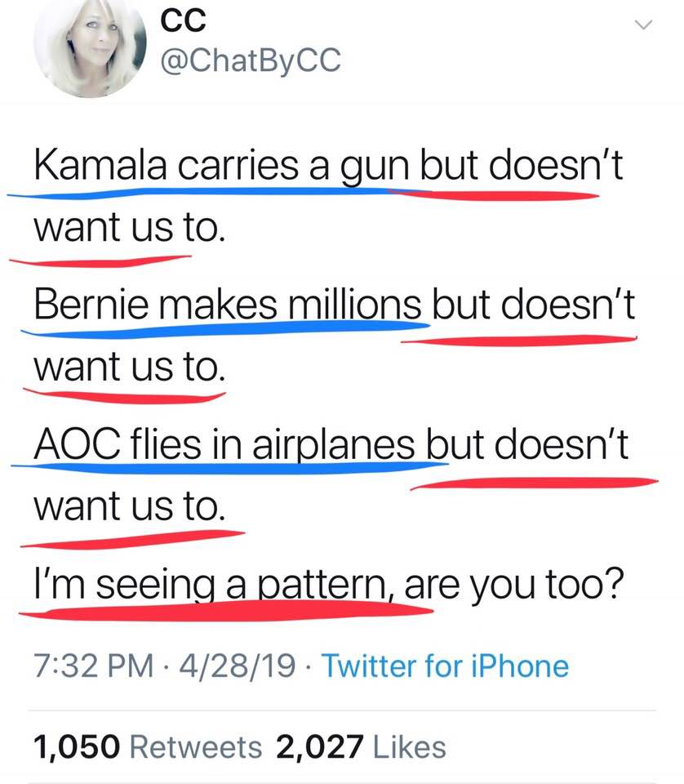The image size is (684, 784).
Task: View the 1,050 Retweets list
Action: [148, 746]
